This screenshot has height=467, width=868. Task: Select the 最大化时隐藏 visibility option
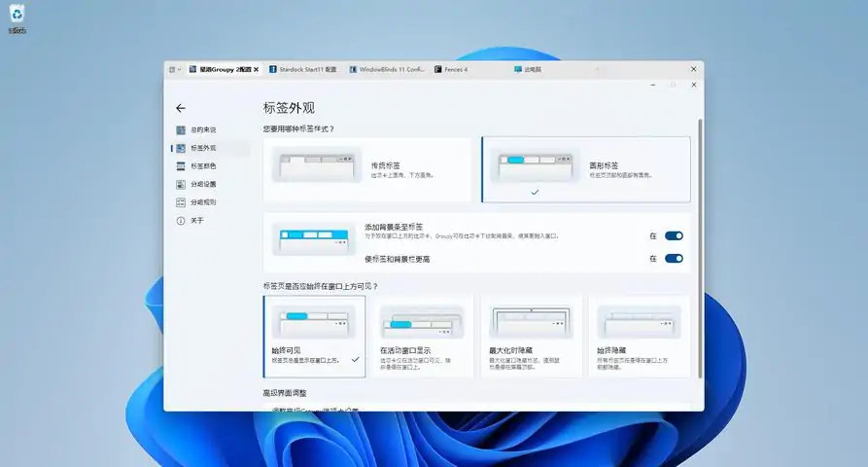pyautogui.click(x=531, y=336)
